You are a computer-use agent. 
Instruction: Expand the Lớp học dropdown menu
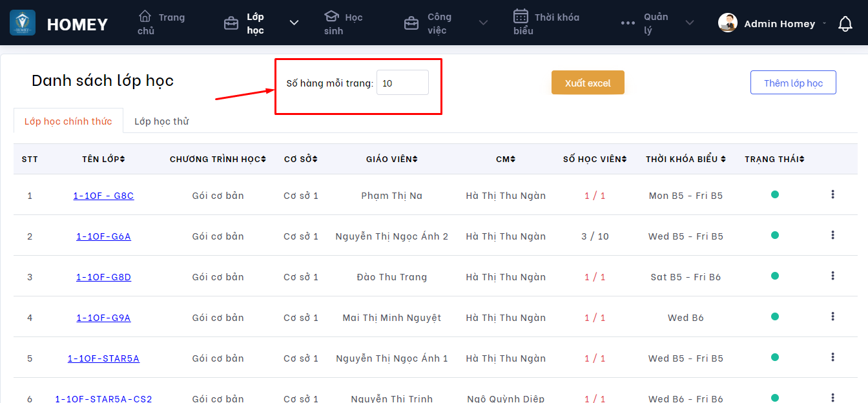294,23
